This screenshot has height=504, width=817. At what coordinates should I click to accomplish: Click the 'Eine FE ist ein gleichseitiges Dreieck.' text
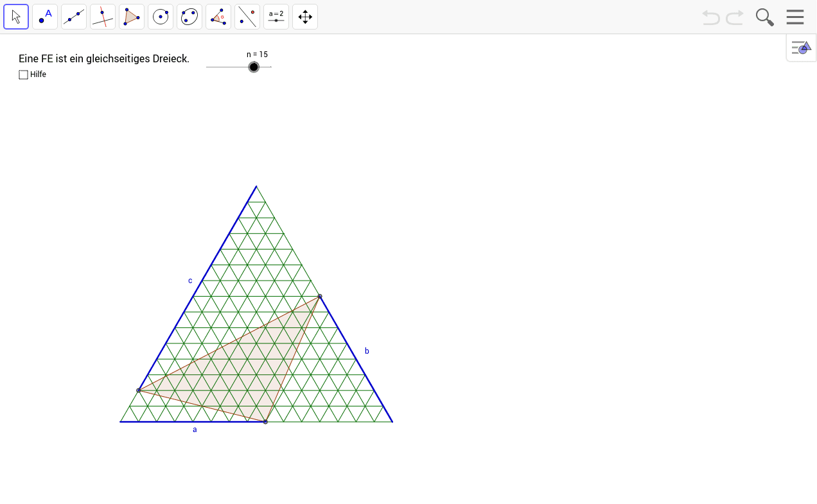(104, 58)
